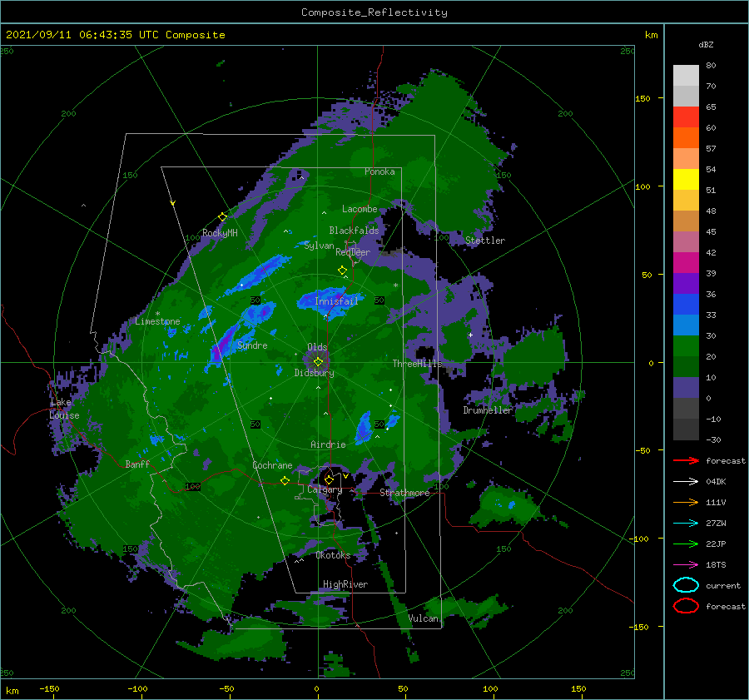Click the ThreeHills label
Screen dimensions: 749x700
[x=417, y=364]
